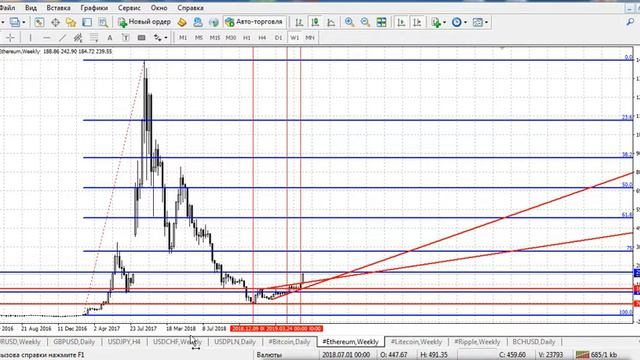Image resolution: width=640 pixels, height=360 pixels.
Task: Toggle chart shift icon
Action: (417, 22)
